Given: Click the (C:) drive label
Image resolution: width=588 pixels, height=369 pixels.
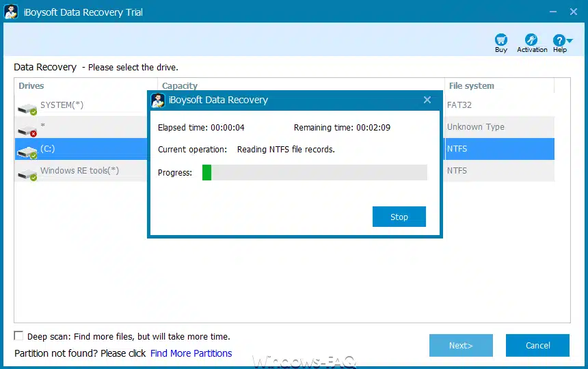Looking at the screenshot, I should (x=48, y=149).
